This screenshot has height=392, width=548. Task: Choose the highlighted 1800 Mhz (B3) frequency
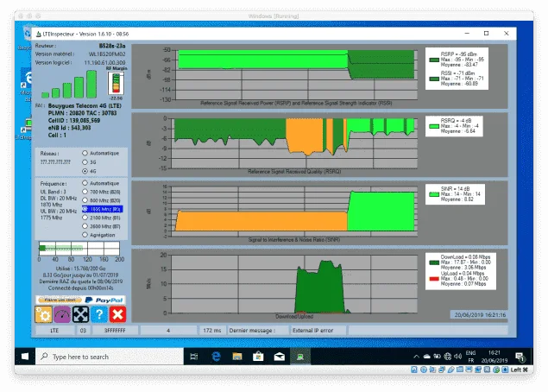tap(102, 209)
